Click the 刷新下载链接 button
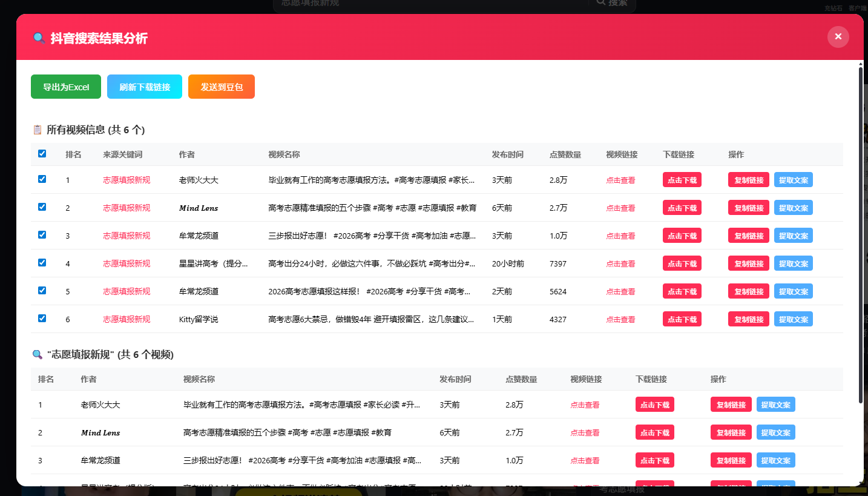The image size is (868, 496). (x=145, y=87)
